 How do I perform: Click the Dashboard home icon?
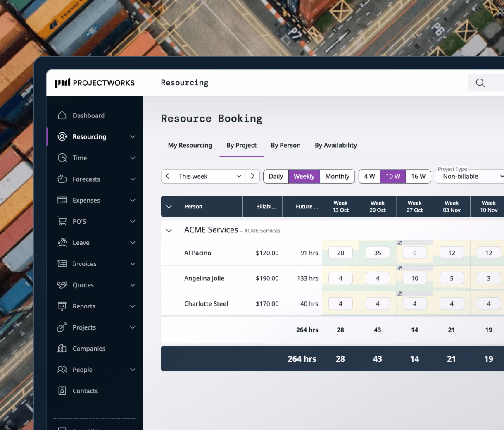click(x=62, y=115)
